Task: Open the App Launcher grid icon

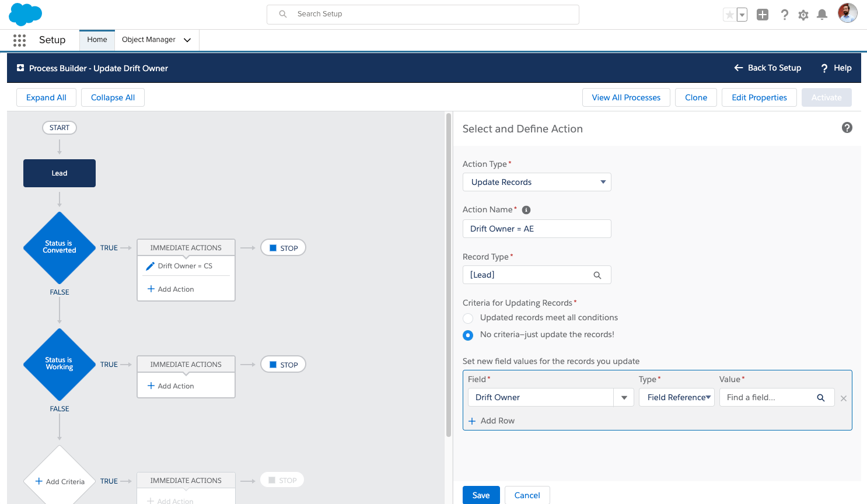Action: click(19, 40)
